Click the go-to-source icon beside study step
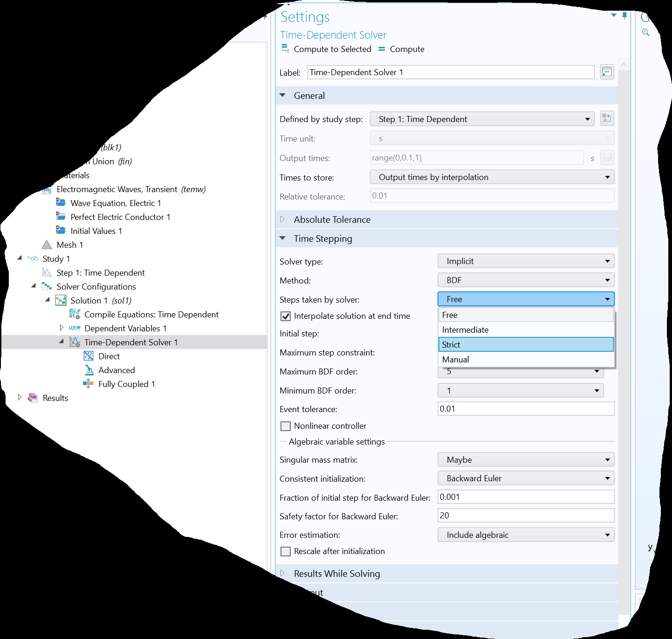Image resolution: width=672 pixels, height=639 pixels. click(x=607, y=119)
